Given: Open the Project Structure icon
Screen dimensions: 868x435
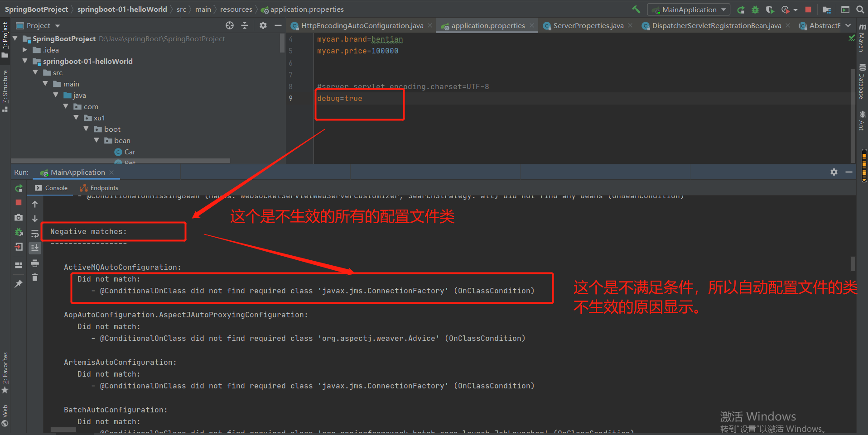Looking at the screenshot, I should (x=827, y=10).
